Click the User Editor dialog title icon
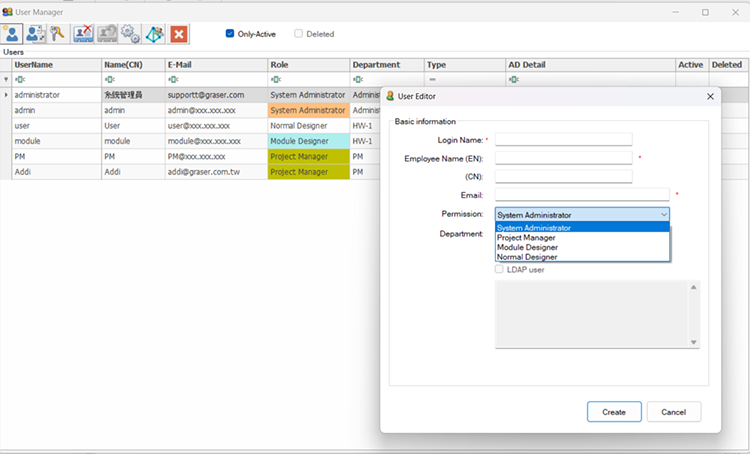Screen dimensions: 750x454 (390, 96)
